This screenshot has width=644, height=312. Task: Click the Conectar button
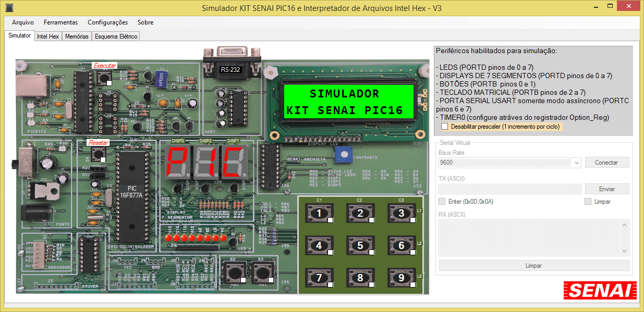coord(607,163)
